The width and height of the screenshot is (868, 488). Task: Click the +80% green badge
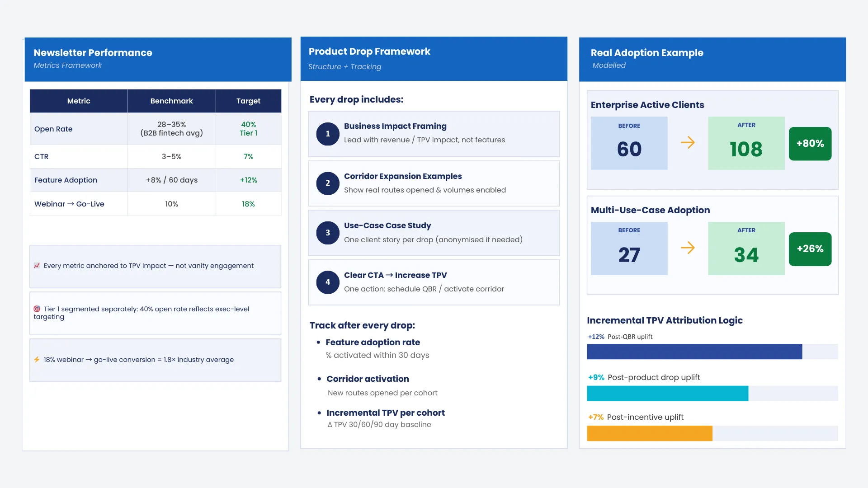tap(810, 144)
